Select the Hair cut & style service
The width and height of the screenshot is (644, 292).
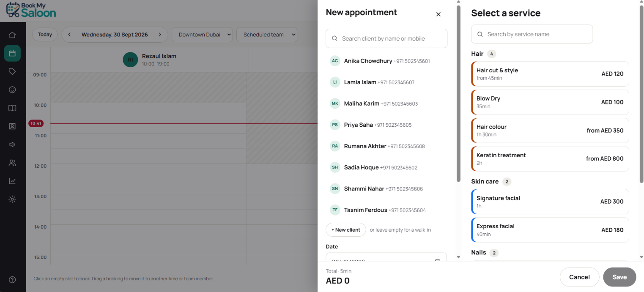pos(550,74)
